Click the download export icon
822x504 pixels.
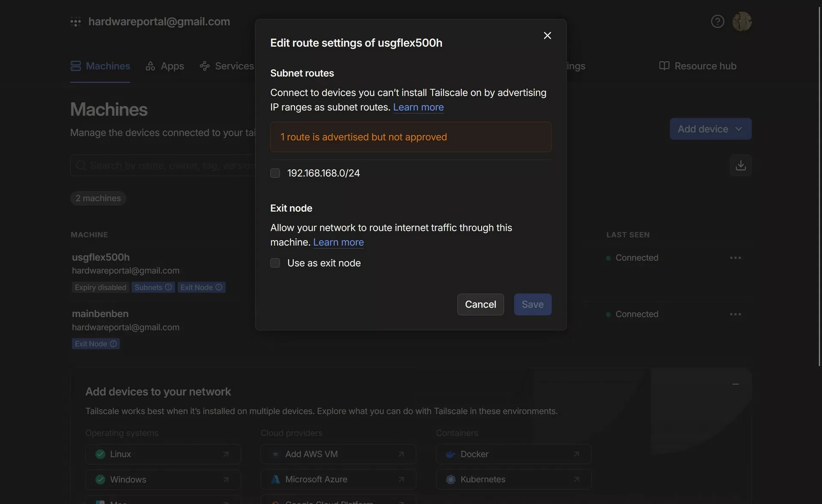coord(741,165)
